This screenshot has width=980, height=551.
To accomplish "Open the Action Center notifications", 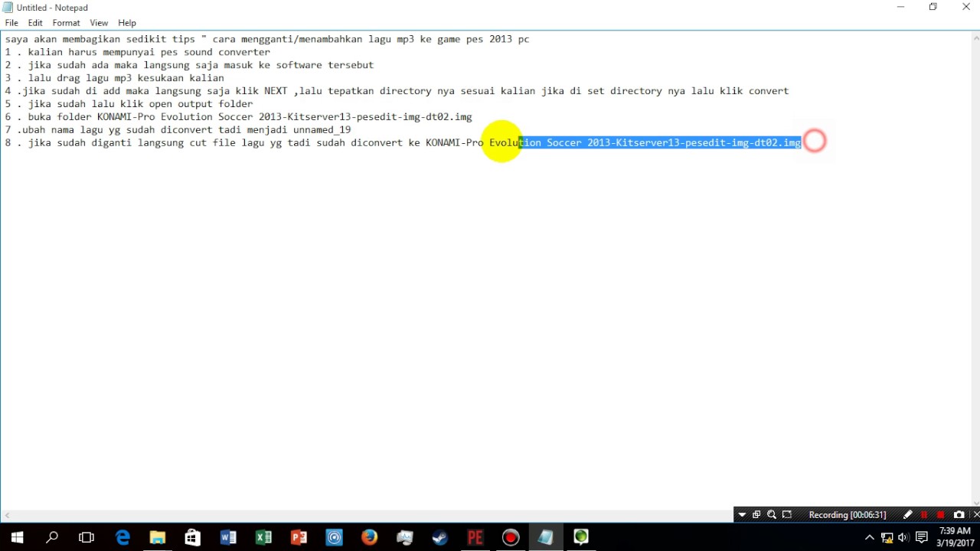I will click(x=921, y=537).
